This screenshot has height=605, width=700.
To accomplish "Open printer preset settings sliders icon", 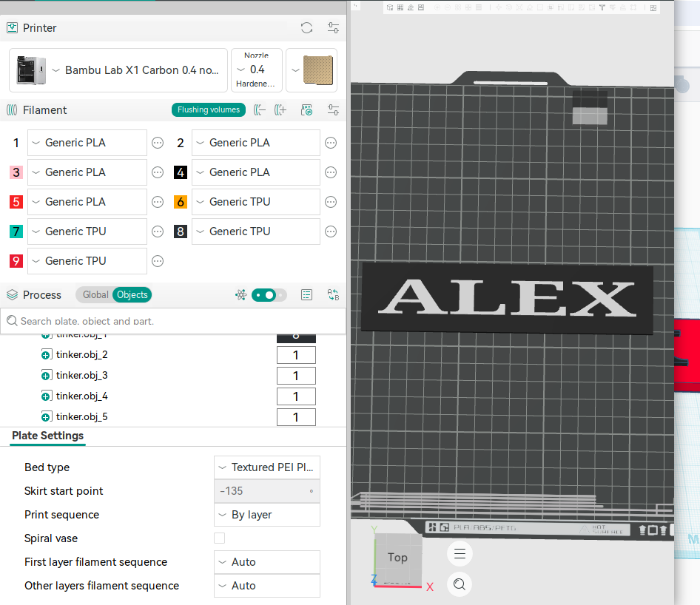I will 333,28.
